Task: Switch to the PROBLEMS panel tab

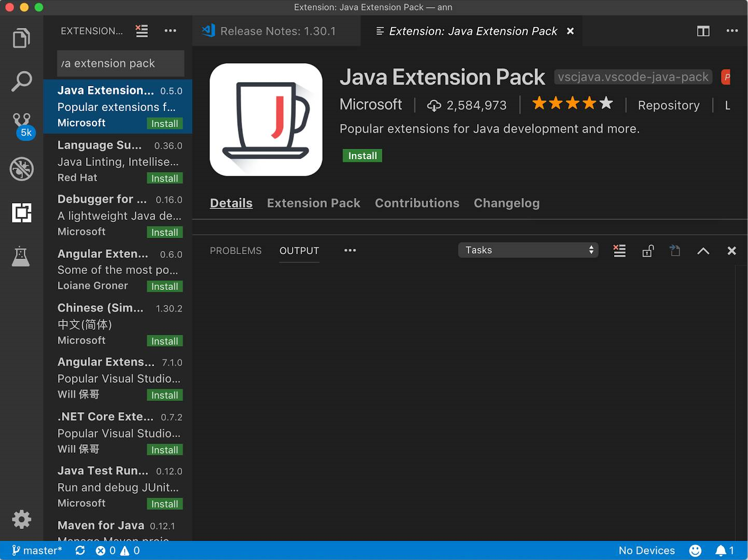Action: 236,250
